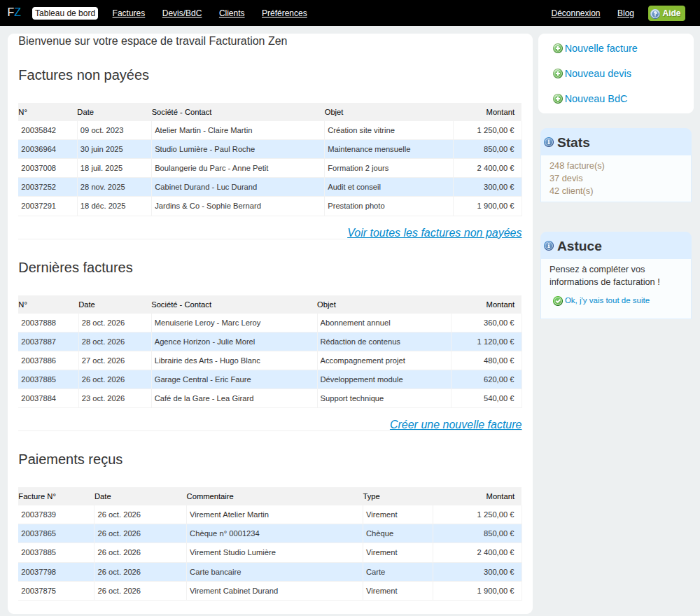Click the info icon in Stats header
This screenshot has width=700, height=616.
point(549,142)
